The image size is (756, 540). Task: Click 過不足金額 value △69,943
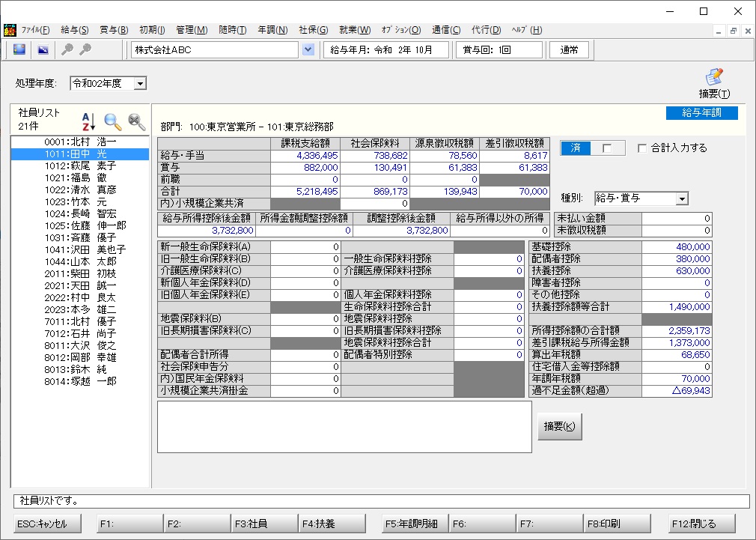pos(677,391)
